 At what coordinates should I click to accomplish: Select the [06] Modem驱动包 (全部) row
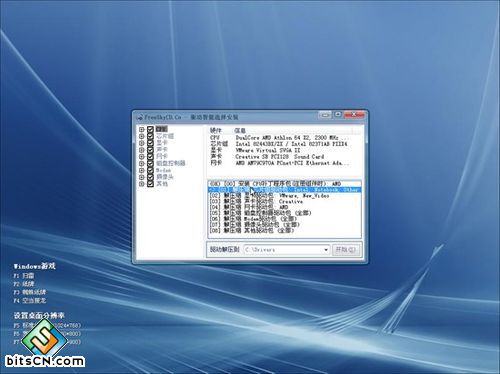coord(284,219)
